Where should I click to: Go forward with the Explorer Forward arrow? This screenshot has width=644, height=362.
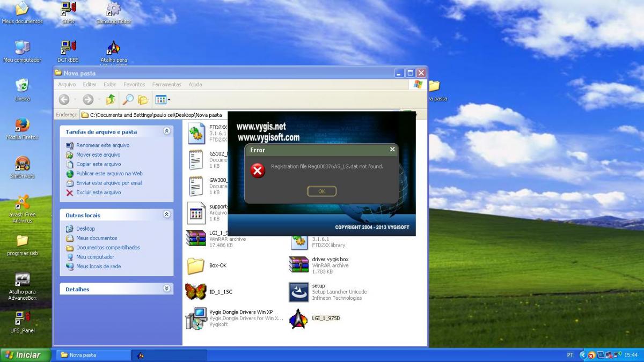88,99
